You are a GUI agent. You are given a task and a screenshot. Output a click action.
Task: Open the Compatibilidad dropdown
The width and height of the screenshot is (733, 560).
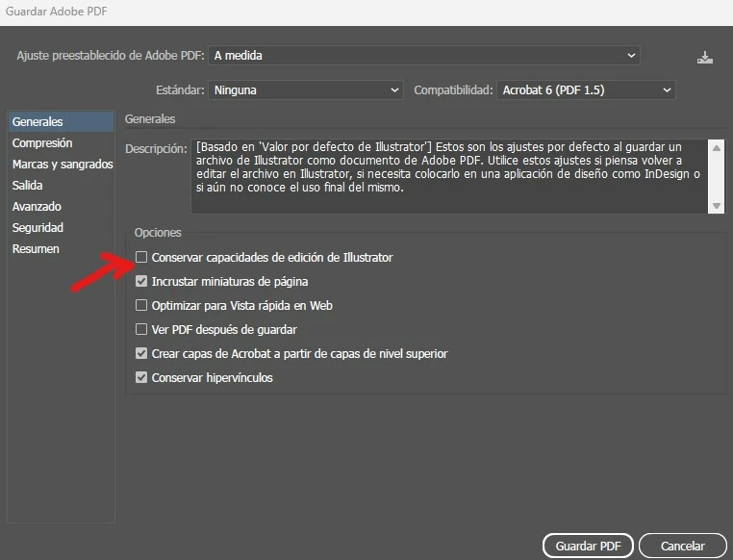point(586,90)
